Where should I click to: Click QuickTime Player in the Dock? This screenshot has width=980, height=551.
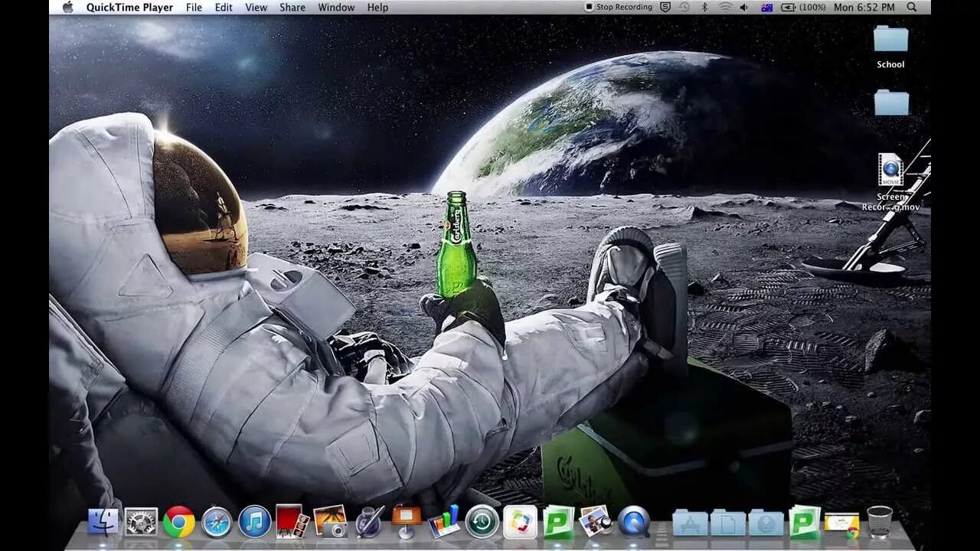[634, 522]
